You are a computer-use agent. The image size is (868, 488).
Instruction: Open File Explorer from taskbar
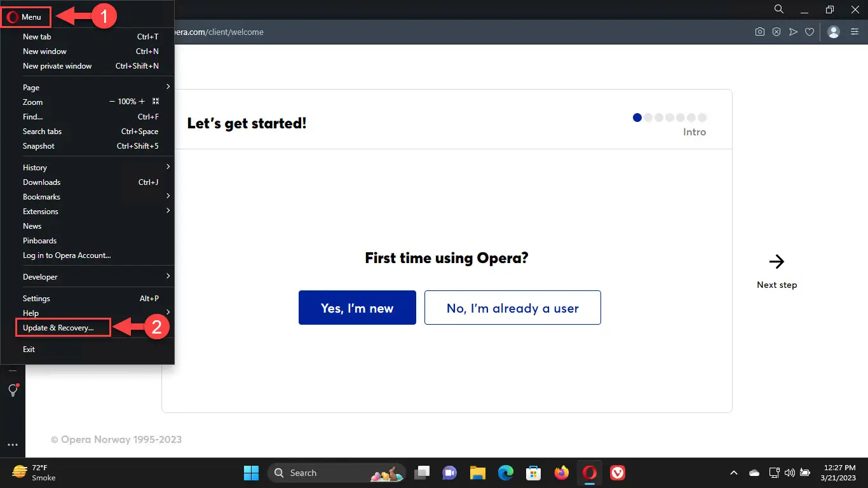[478, 473]
